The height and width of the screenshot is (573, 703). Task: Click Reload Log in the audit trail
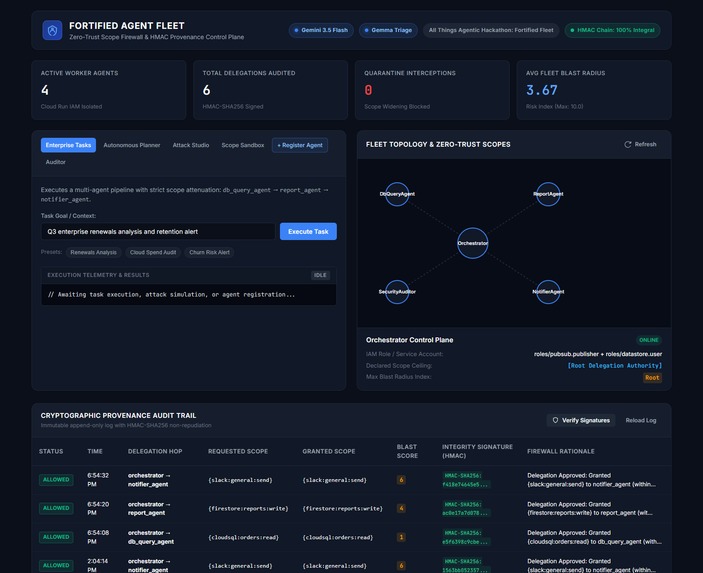[x=641, y=420]
